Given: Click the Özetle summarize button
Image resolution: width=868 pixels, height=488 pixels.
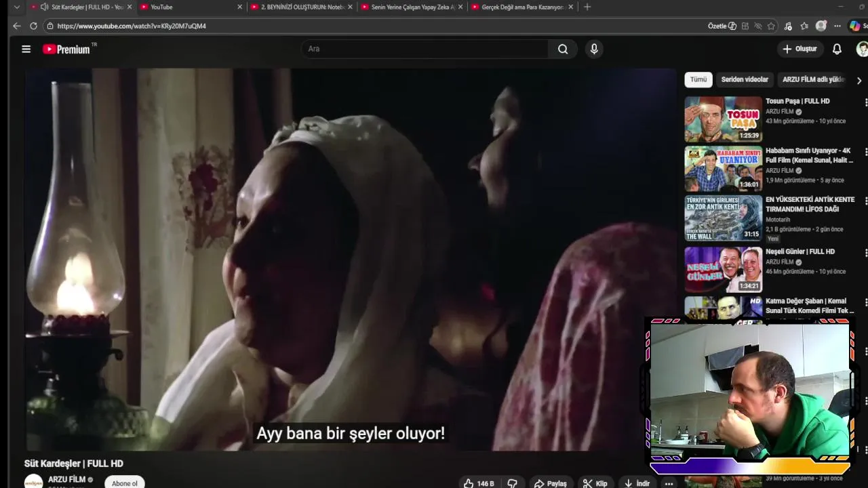Looking at the screenshot, I should click(x=722, y=26).
